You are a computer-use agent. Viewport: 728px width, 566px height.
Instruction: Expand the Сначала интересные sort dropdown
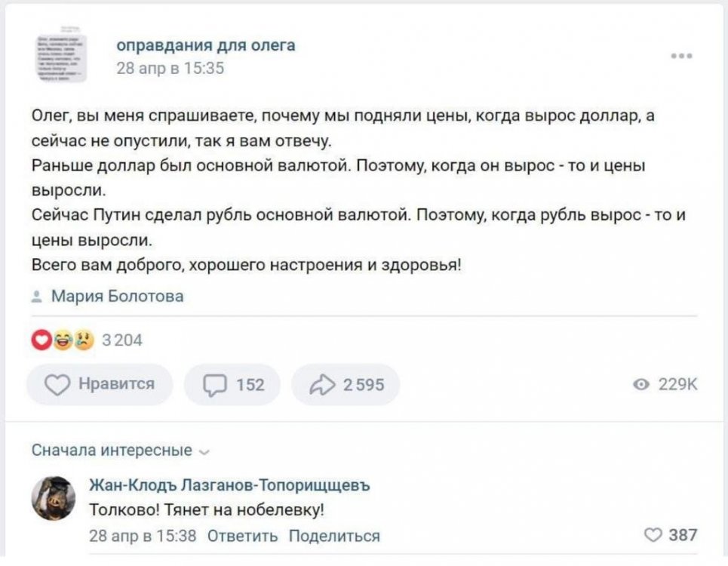click(x=121, y=451)
